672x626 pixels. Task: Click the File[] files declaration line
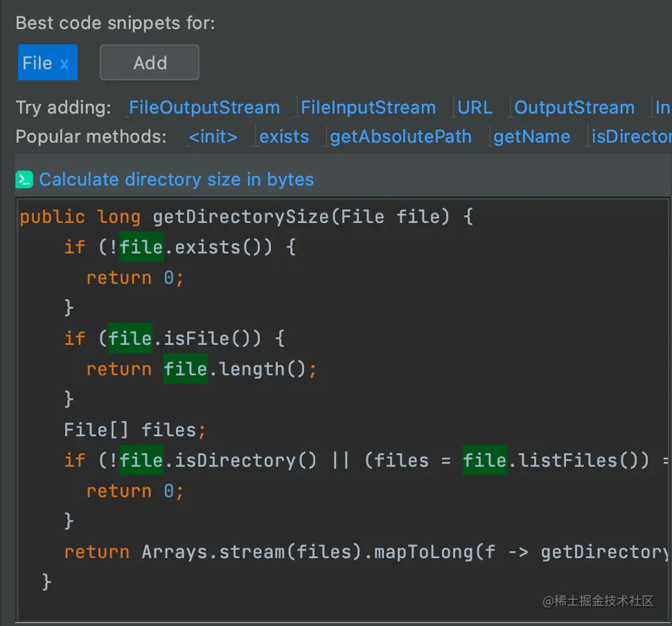(135, 430)
